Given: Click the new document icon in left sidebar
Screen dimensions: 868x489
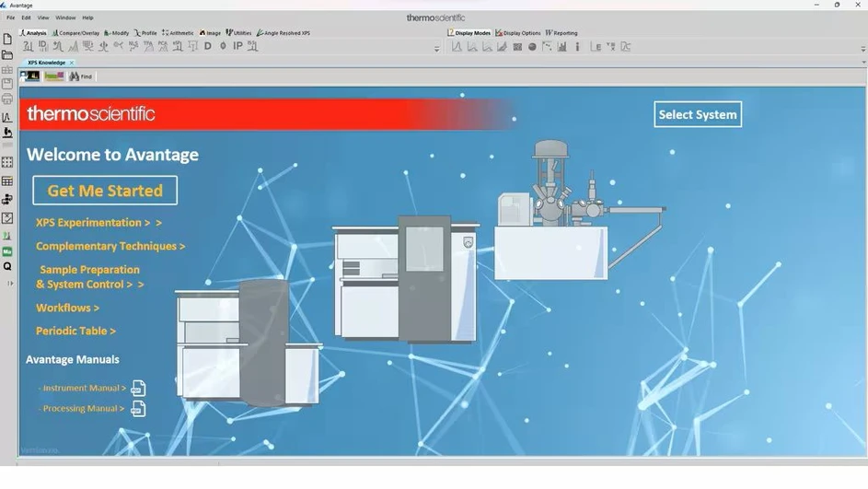Looking at the screenshot, I should [x=7, y=39].
